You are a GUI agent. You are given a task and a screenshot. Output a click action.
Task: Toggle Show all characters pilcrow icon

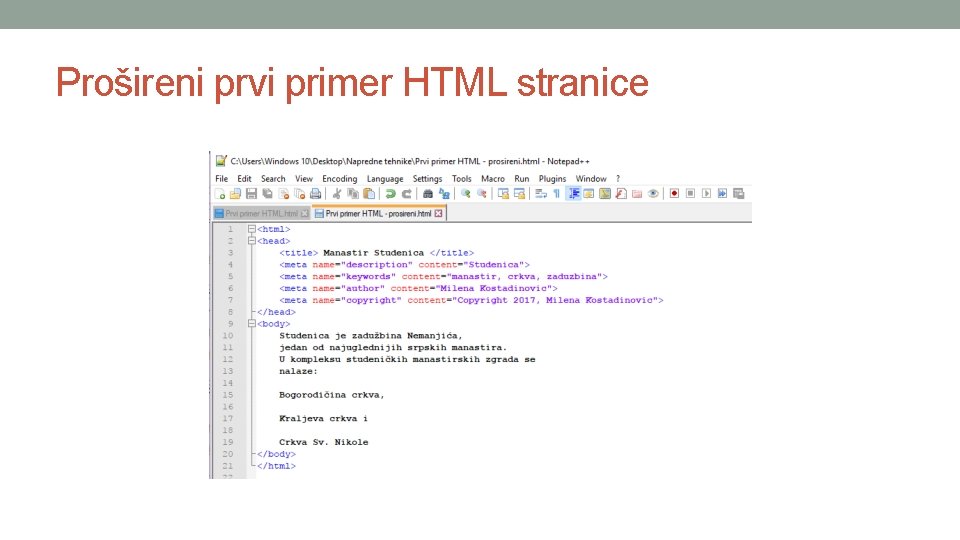[557, 193]
